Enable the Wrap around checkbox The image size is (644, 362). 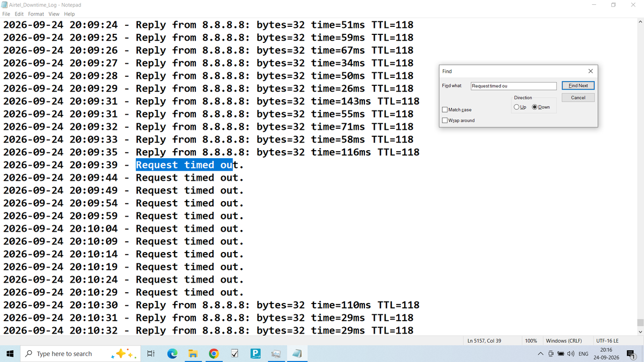point(445,120)
